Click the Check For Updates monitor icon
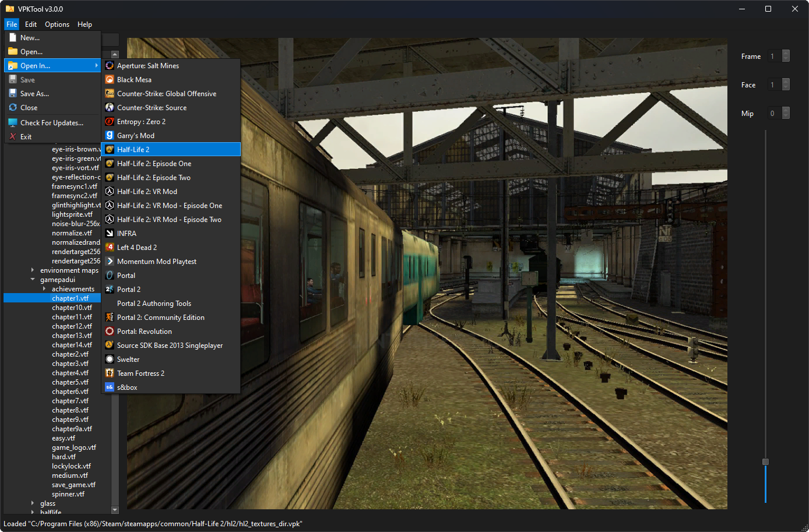 click(x=13, y=122)
